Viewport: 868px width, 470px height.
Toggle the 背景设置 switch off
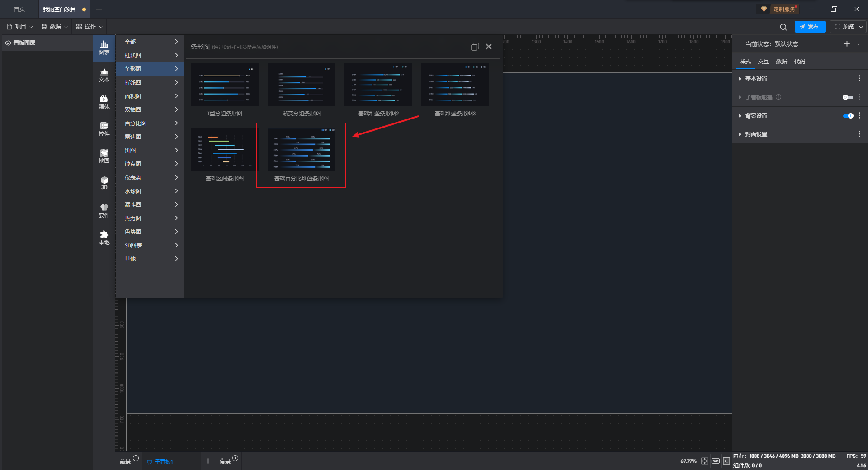click(x=848, y=116)
